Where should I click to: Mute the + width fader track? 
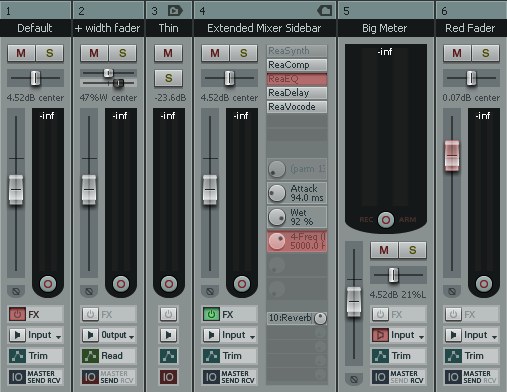click(x=94, y=53)
